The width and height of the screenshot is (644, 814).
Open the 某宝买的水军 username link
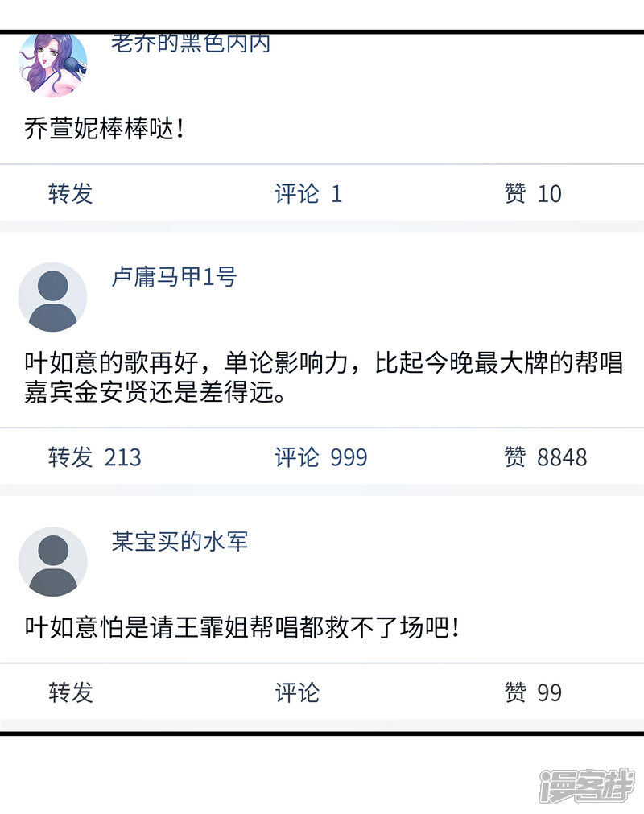click(180, 541)
